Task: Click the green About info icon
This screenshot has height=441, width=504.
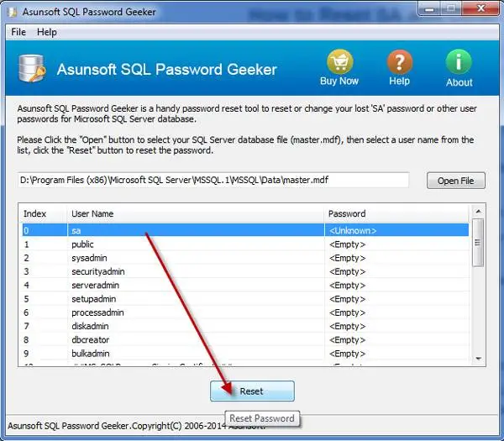Action: click(459, 61)
